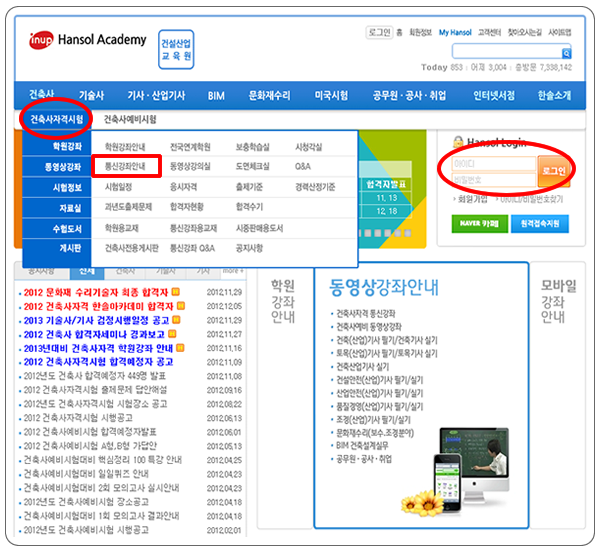This screenshot has height=551, width=600.
Task: Open notice 2013 기술사/기사 검정시행일정 공고
Action: (x=96, y=321)
